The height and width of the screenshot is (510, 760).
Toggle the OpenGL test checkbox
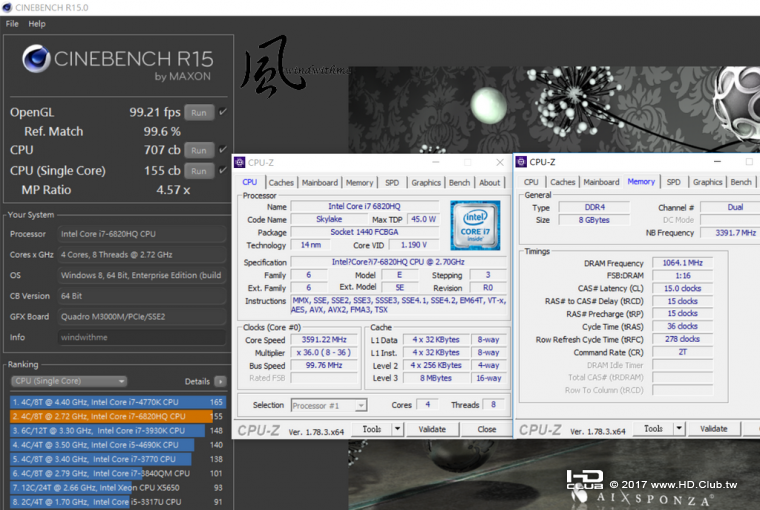[x=222, y=113]
